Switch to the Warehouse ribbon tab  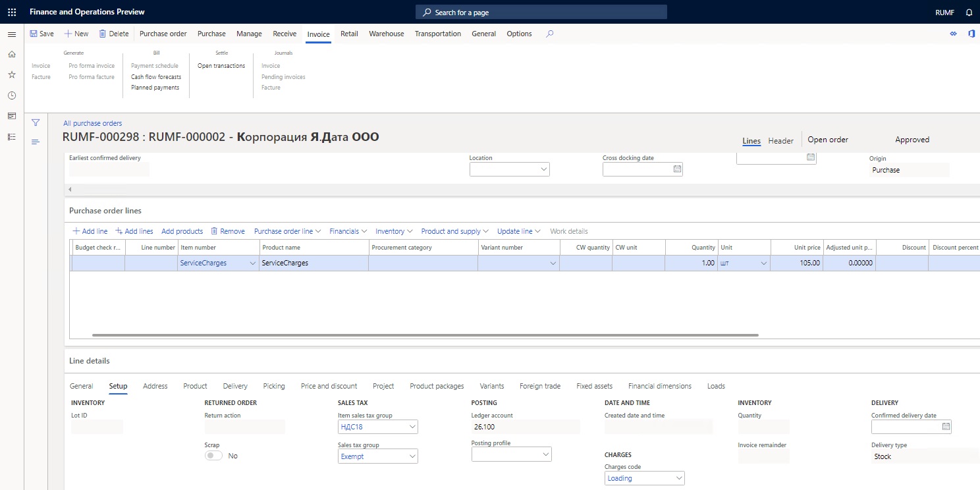pos(387,34)
